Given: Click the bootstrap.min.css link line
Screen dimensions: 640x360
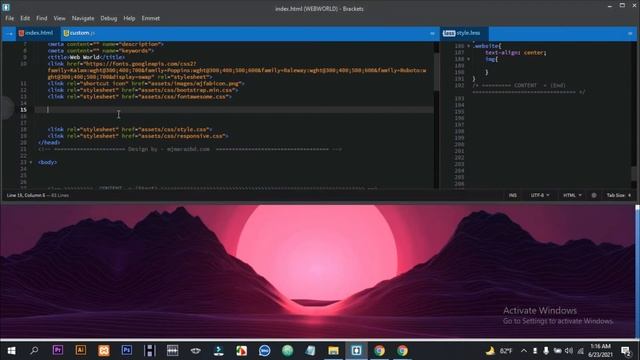Looking at the screenshot, I should coord(143,90).
